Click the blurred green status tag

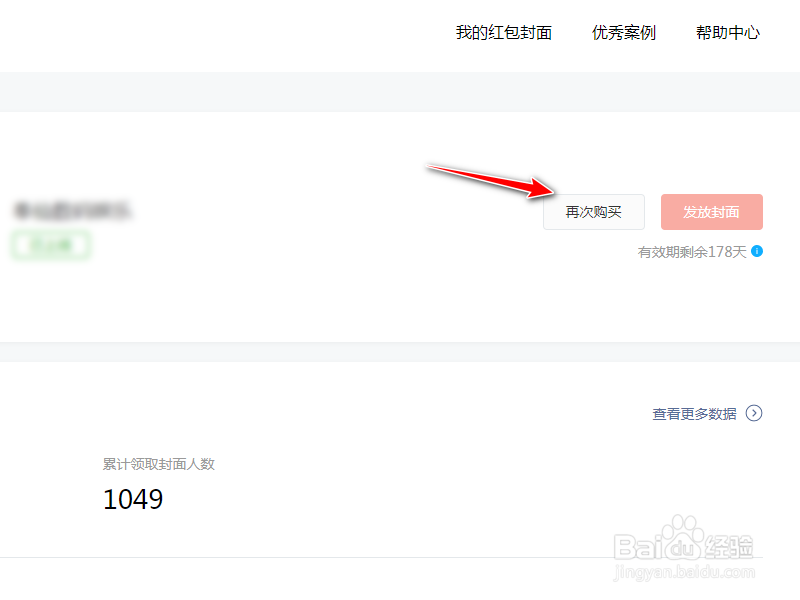click(x=51, y=245)
